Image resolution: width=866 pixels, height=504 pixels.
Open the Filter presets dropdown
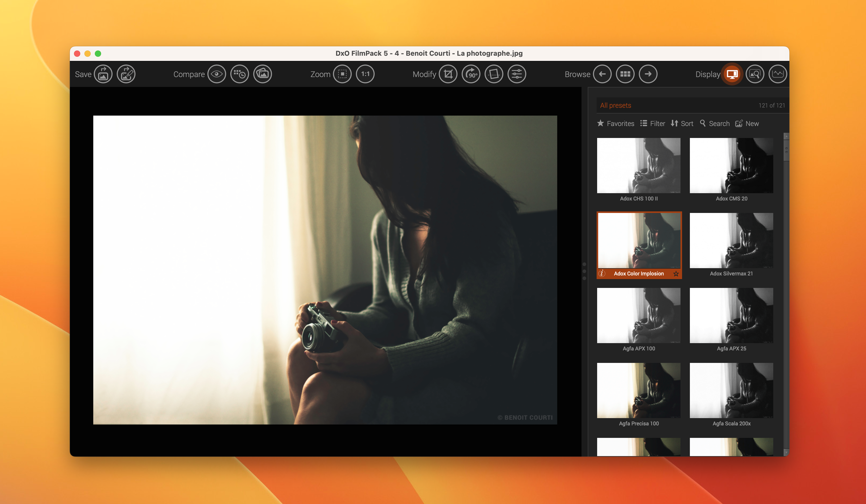pos(653,124)
